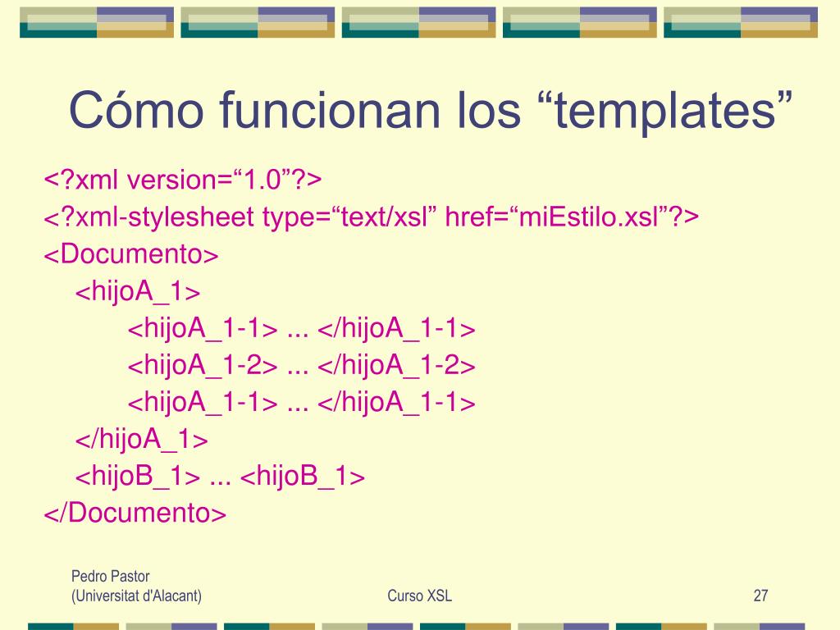
Task: Select the line <?xml version="1.0"?>
Action: [183, 180]
